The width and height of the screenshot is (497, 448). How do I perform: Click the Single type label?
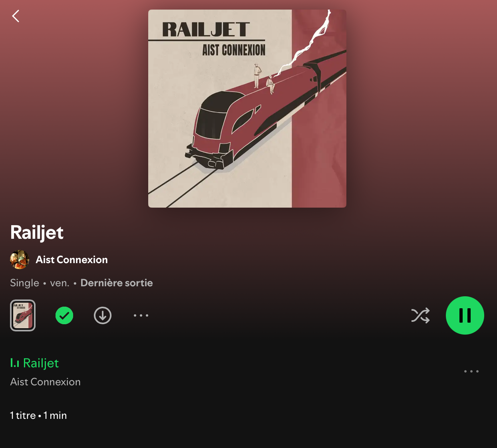tap(25, 283)
